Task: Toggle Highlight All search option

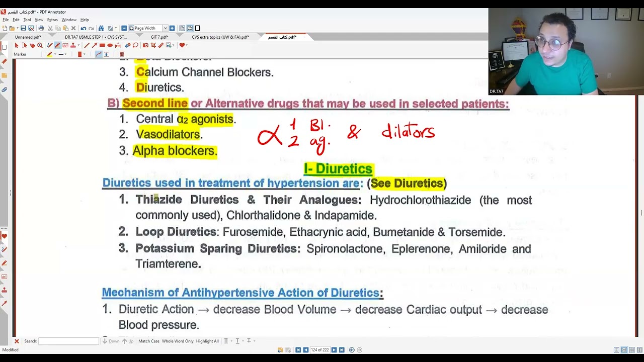Action: click(207, 341)
